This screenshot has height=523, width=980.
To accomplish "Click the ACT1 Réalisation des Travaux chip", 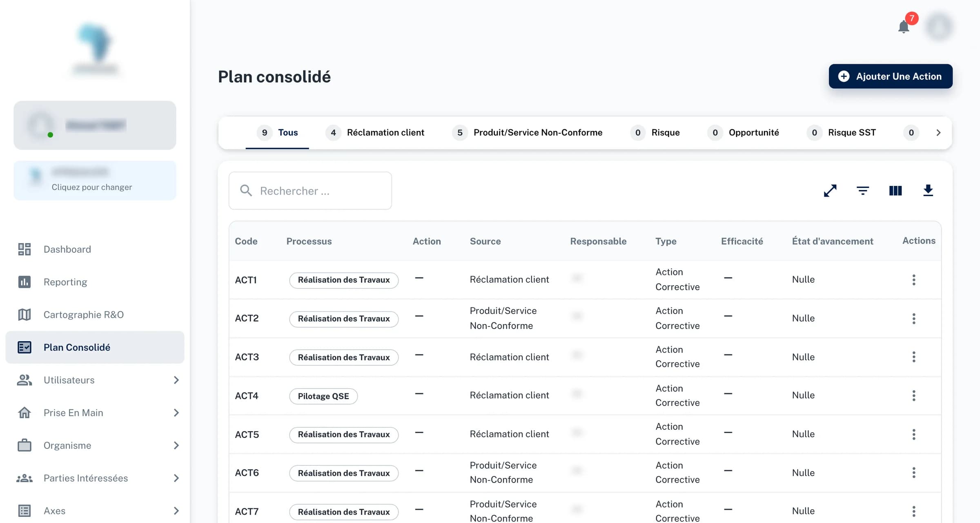I will (x=344, y=280).
